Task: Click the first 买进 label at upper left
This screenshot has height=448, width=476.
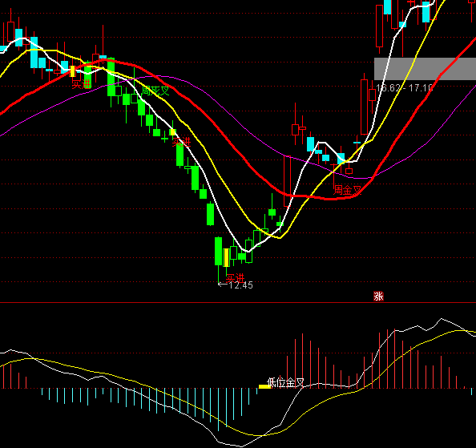Action: click(82, 84)
